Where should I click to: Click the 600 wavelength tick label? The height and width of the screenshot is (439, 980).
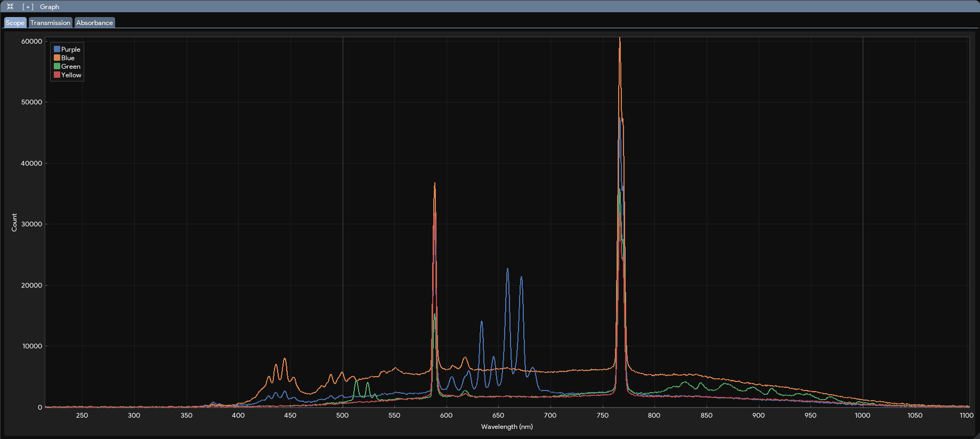click(446, 416)
